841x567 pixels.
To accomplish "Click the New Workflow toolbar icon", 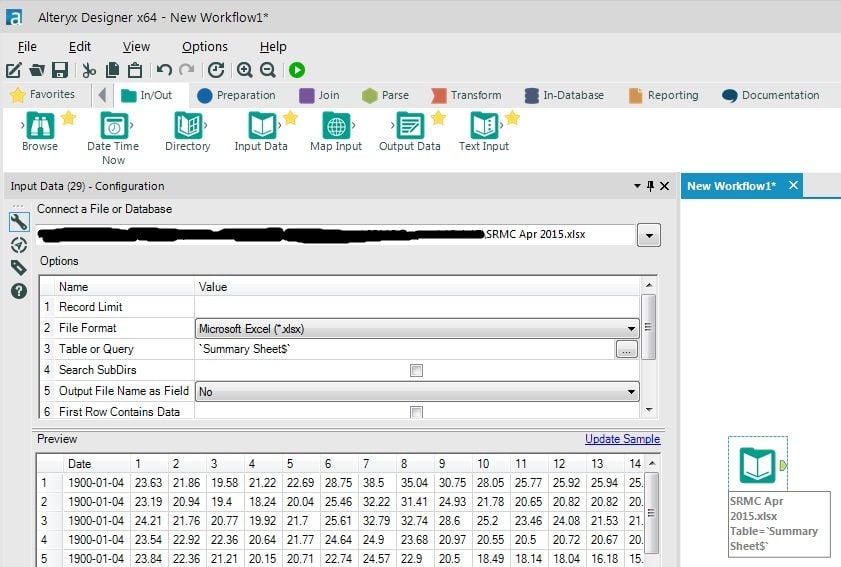I will pyautogui.click(x=13, y=70).
